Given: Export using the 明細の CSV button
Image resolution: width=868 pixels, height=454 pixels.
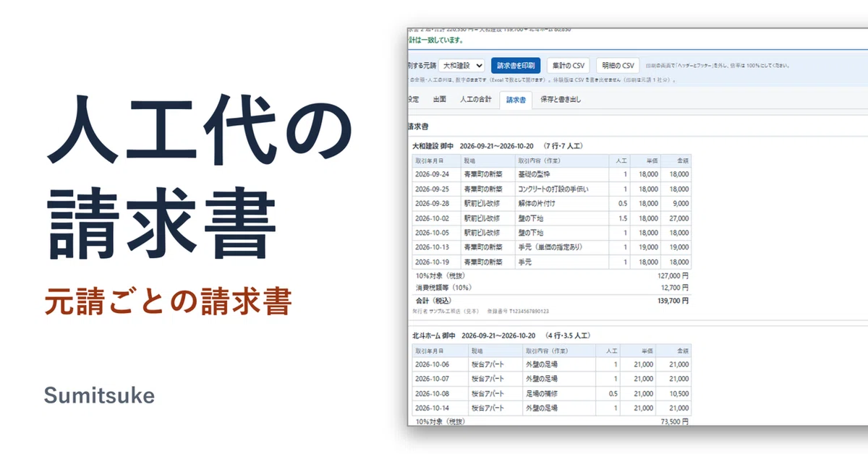Looking at the screenshot, I should click(x=618, y=65).
